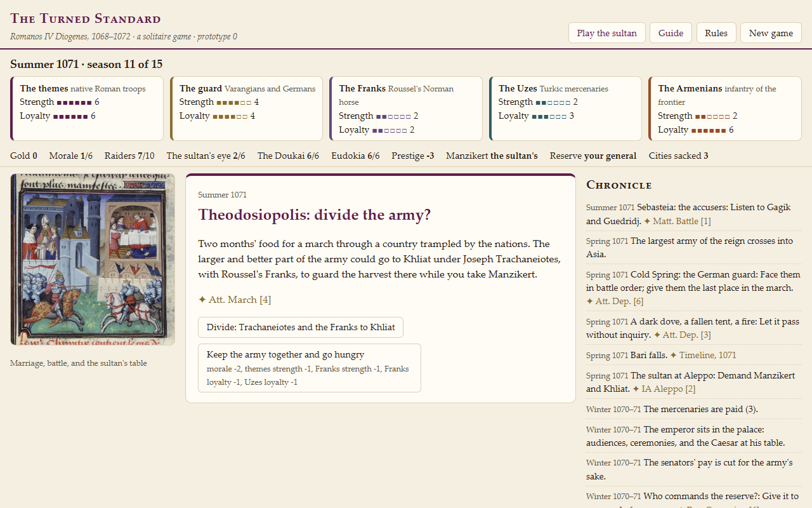
Task: Click the Gold 0 stat
Action: pos(23,156)
